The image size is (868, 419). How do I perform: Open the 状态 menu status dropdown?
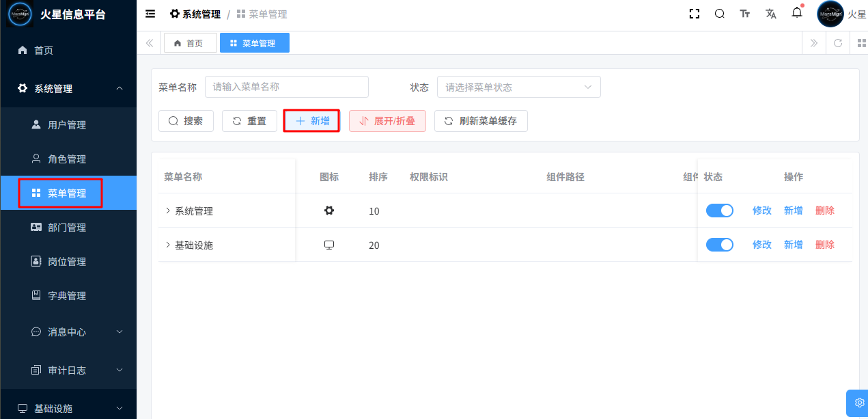pyautogui.click(x=518, y=87)
